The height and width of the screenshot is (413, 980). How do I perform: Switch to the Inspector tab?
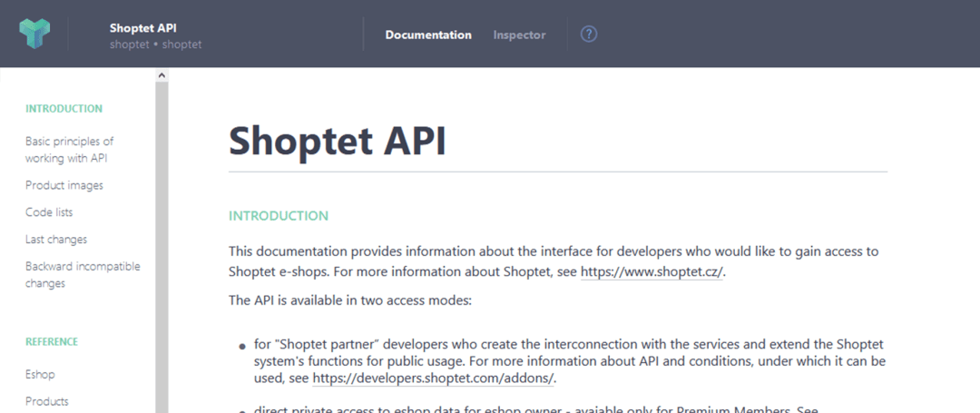(x=519, y=35)
